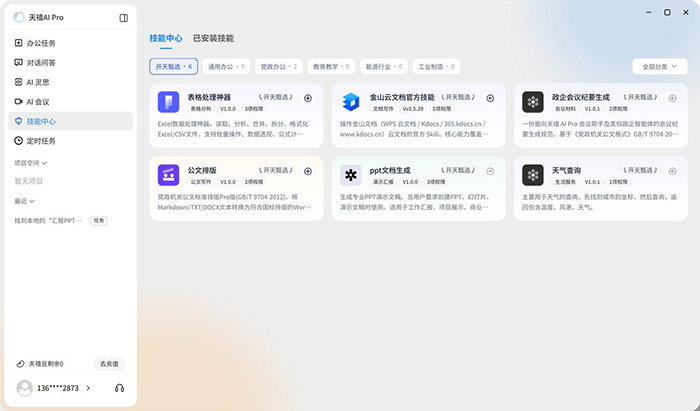
Task: Click the 任务 tag on the recent item
Action: point(99,220)
